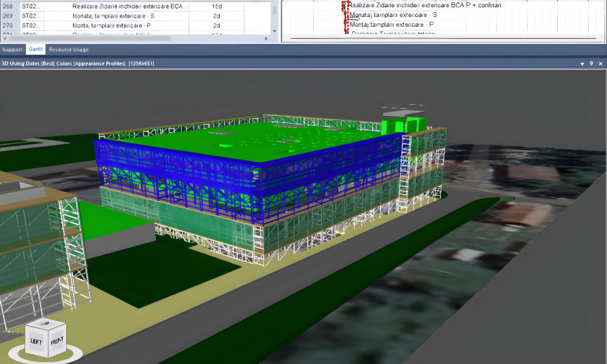Select row 269 number cell in task table
This screenshot has height=364, width=607.
8,16
